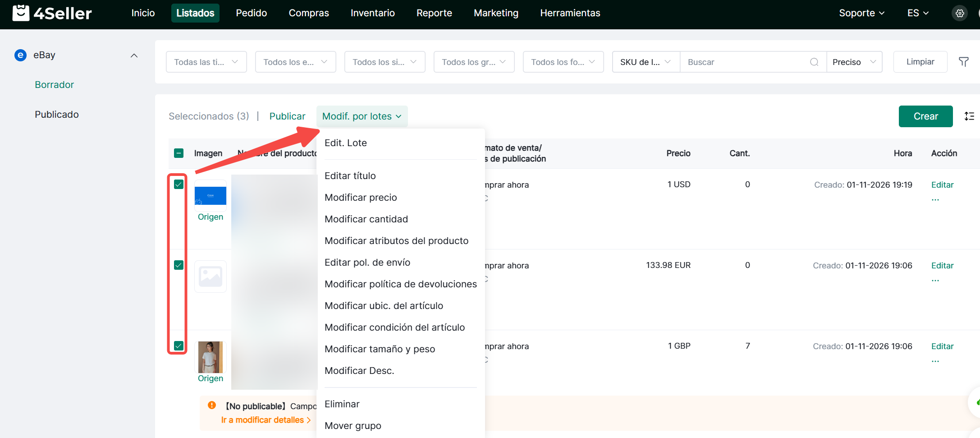
Task: Collapse the eBay sidebar section
Action: [x=134, y=55]
